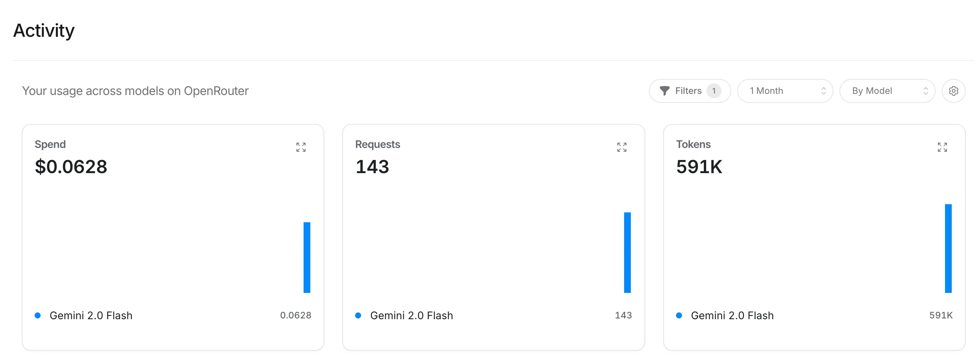Toggle Gemini 2.0 Flash visibility in Requests legend
Image resolution: width=980 pixels, height=362 pixels.
click(x=411, y=315)
